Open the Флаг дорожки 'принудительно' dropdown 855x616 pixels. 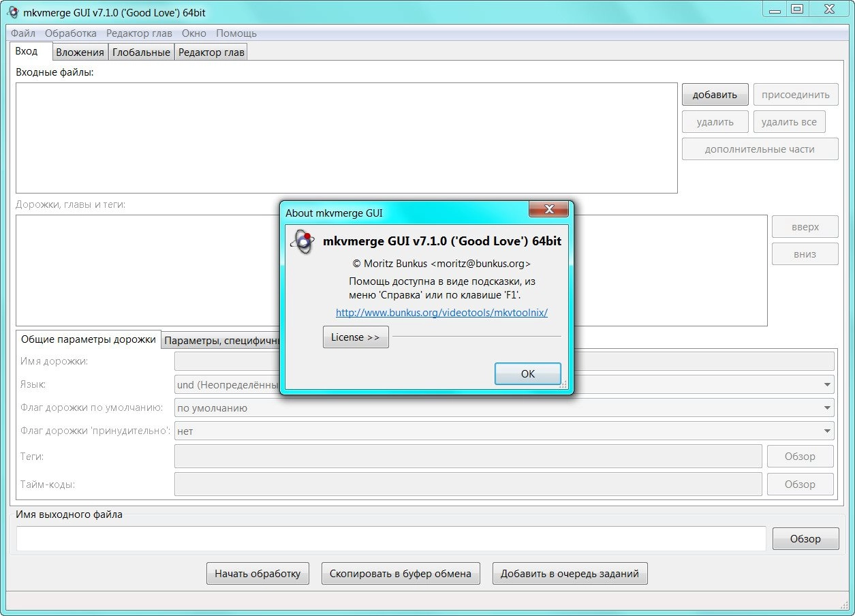(x=504, y=431)
